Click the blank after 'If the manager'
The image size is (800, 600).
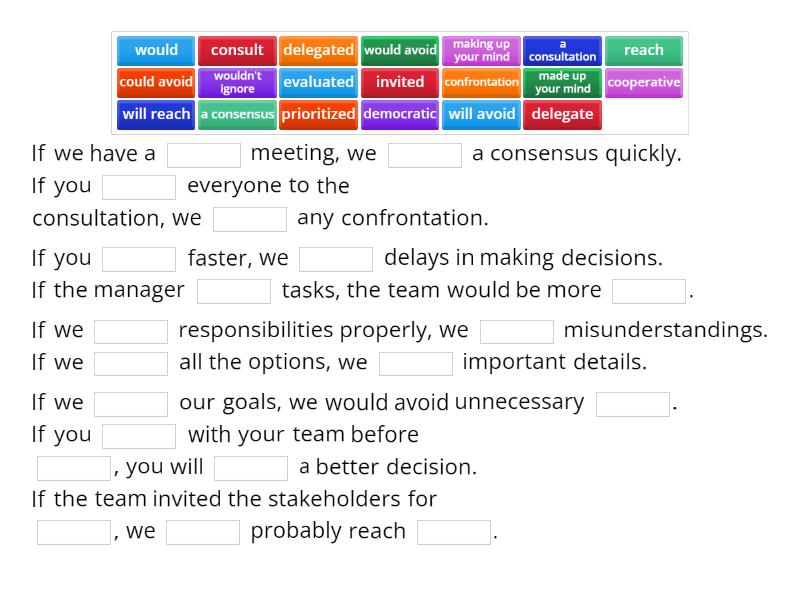coord(234,291)
